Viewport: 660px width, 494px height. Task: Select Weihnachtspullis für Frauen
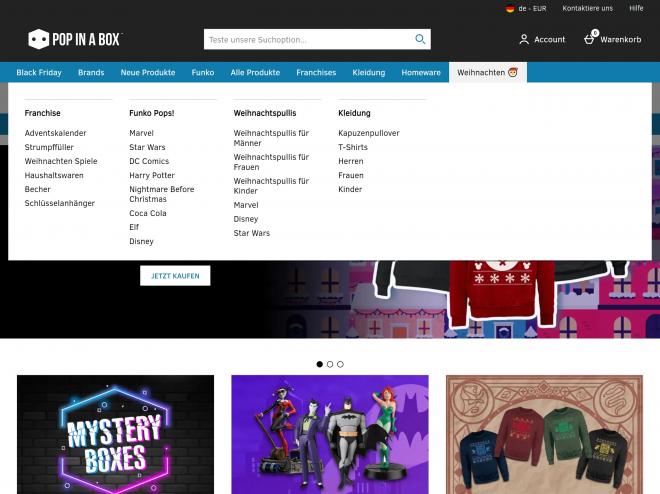pyautogui.click(x=271, y=162)
